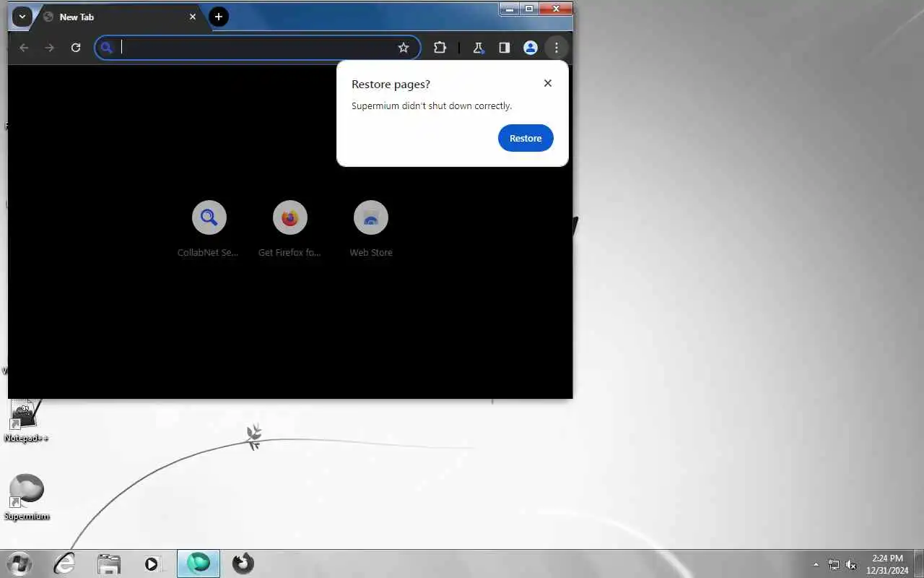Open the Get Firefox shortcut tile
This screenshot has height=578, width=924.
coord(289,230)
